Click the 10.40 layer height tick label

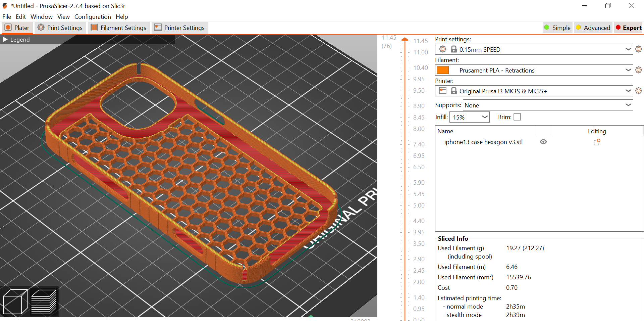coord(421,68)
